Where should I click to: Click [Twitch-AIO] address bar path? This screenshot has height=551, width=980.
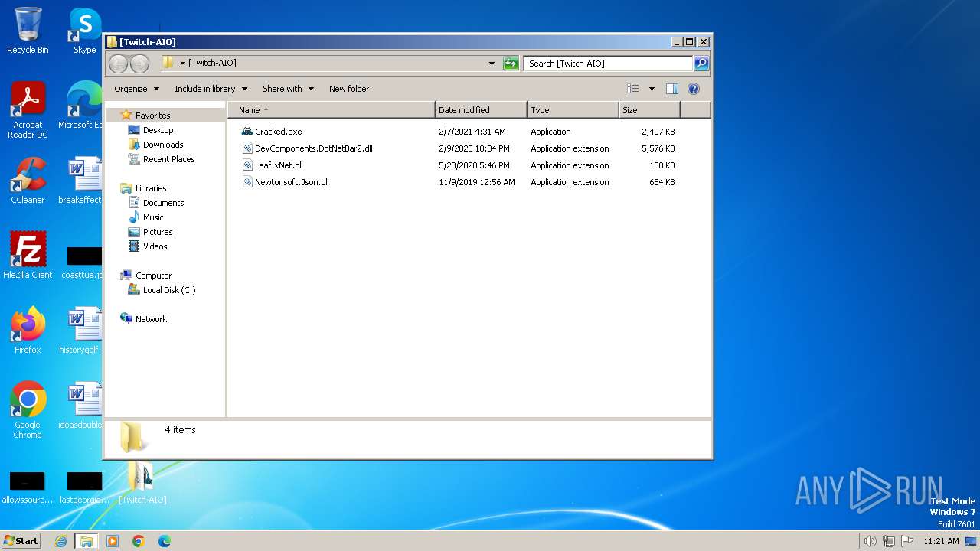tap(213, 64)
